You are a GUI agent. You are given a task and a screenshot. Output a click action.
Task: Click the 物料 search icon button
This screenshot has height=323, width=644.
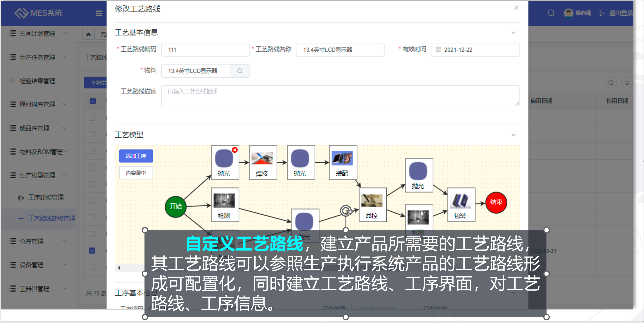tap(239, 71)
